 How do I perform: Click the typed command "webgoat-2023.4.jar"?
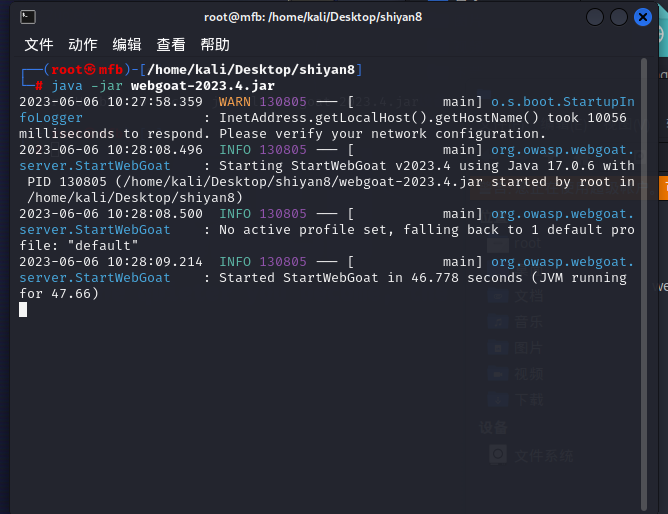[x=203, y=86]
